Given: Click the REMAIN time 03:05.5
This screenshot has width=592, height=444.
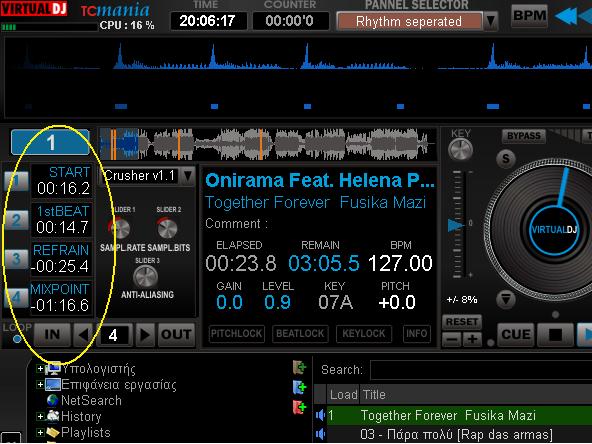Looking at the screenshot, I should pos(324,263).
